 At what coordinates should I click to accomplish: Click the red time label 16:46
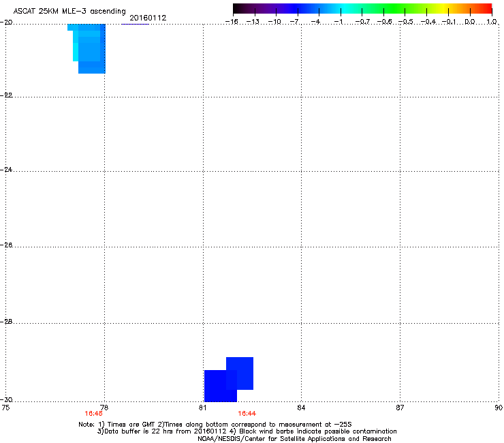[x=93, y=414]
